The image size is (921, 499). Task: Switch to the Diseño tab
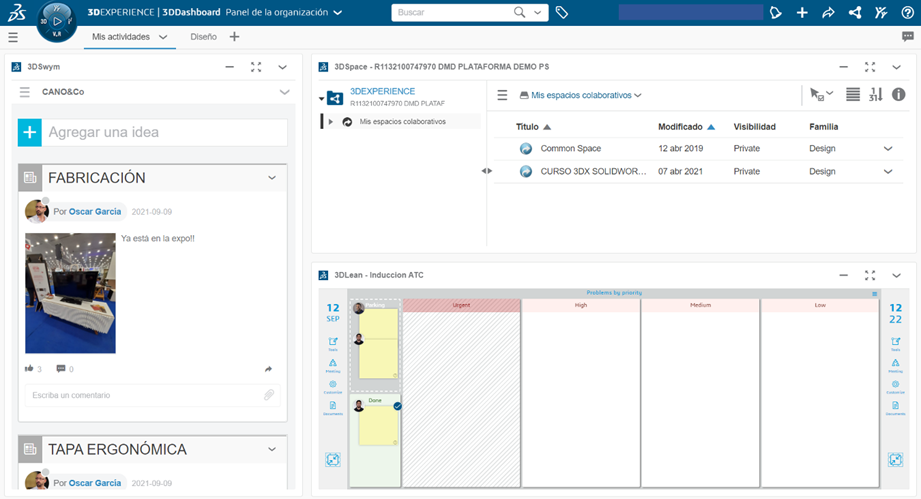click(203, 36)
